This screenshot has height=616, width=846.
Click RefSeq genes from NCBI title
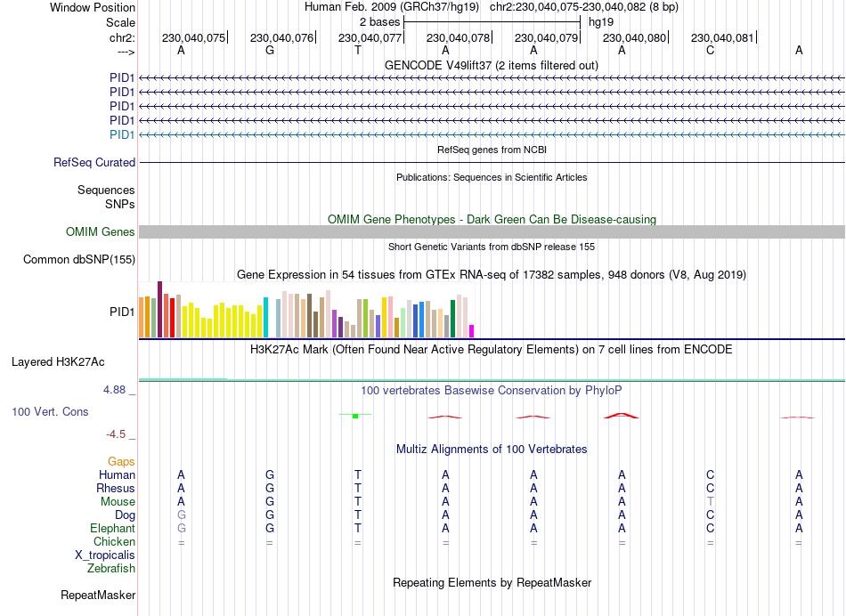(492, 150)
